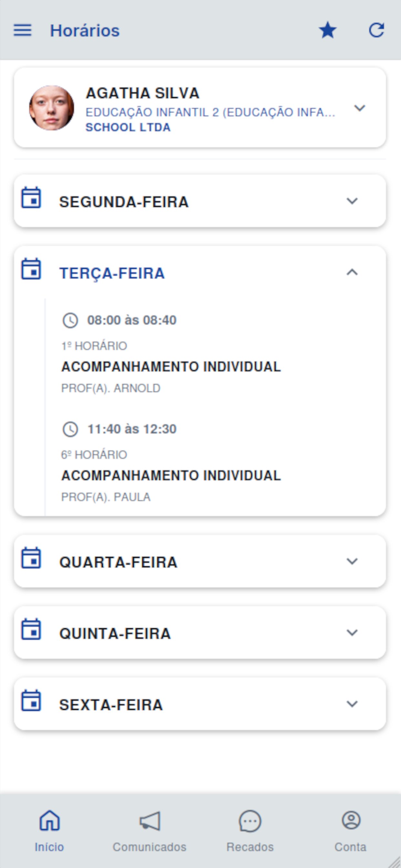This screenshot has width=401, height=868.
Task: Click the clock icon for 11:40 às 12:30
Action: click(70, 429)
